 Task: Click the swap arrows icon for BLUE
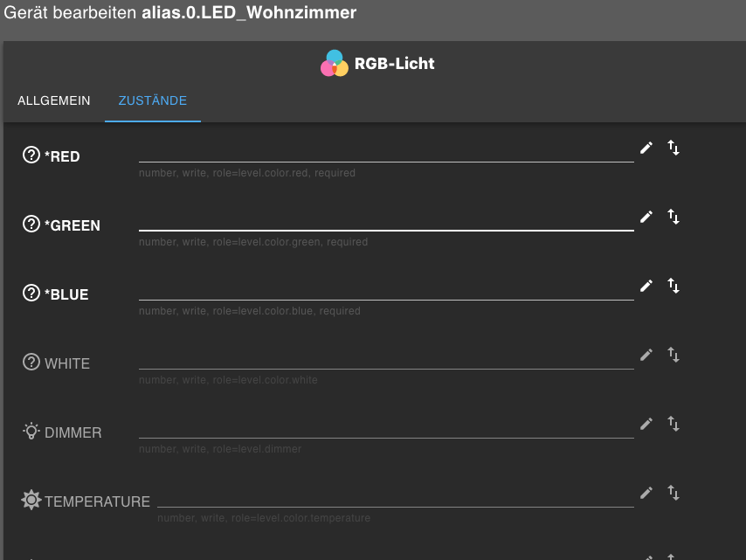pyautogui.click(x=673, y=286)
